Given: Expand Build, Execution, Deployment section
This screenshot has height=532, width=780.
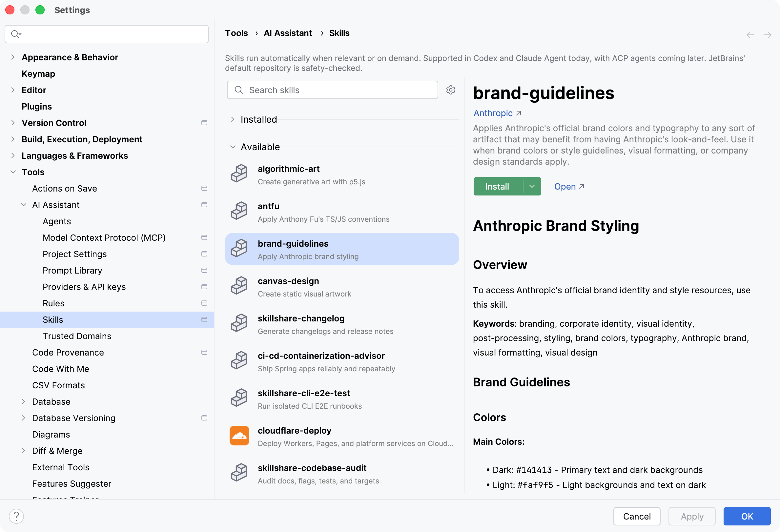Looking at the screenshot, I should tap(13, 139).
